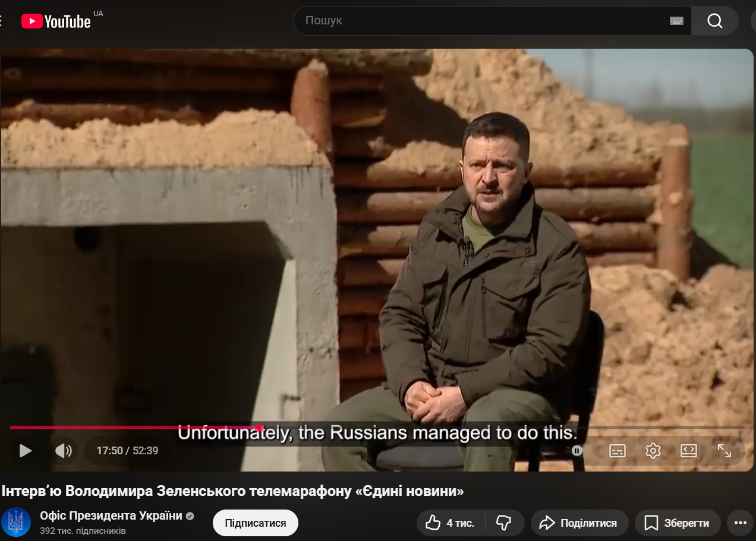The height and width of the screenshot is (541, 756).
Task: Open the Офіс Президента України channel link
Action: click(111, 515)
